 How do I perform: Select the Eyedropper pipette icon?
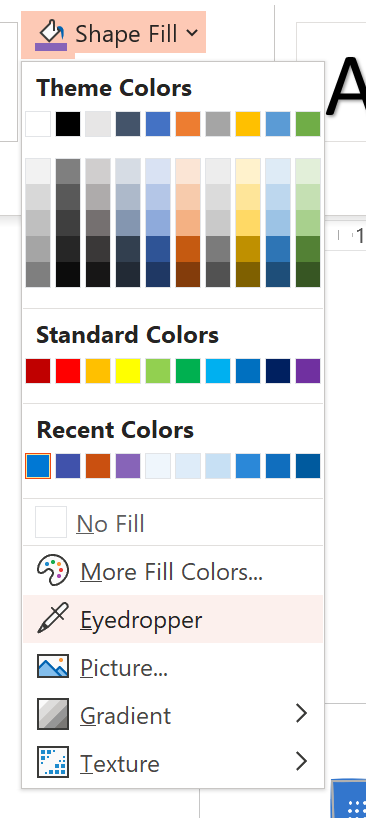click(53, 619)
